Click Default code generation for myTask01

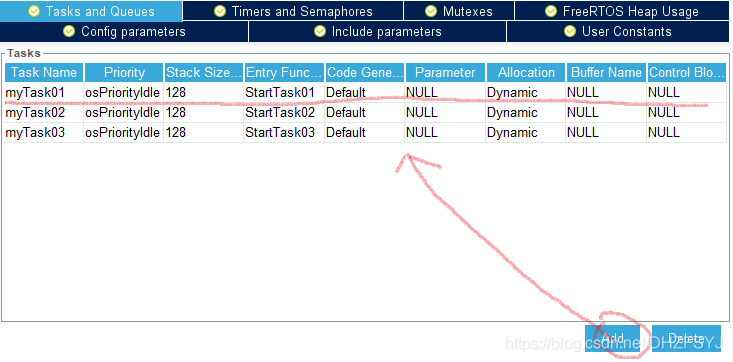[365, 93]
